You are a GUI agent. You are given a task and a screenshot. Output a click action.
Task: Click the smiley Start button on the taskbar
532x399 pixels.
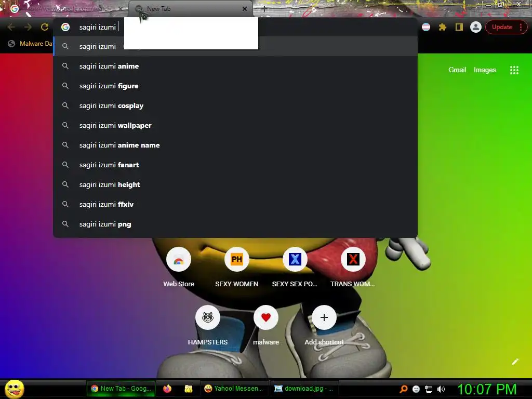click(x=15, y=389)
